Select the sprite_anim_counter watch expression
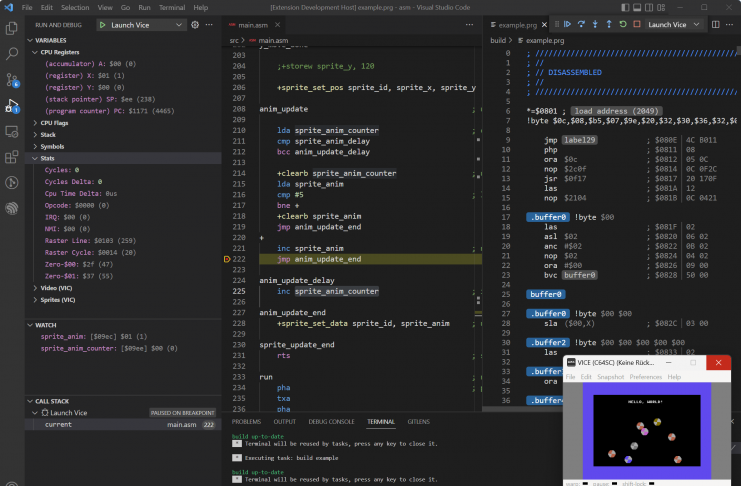 click(x=123, y=348)
